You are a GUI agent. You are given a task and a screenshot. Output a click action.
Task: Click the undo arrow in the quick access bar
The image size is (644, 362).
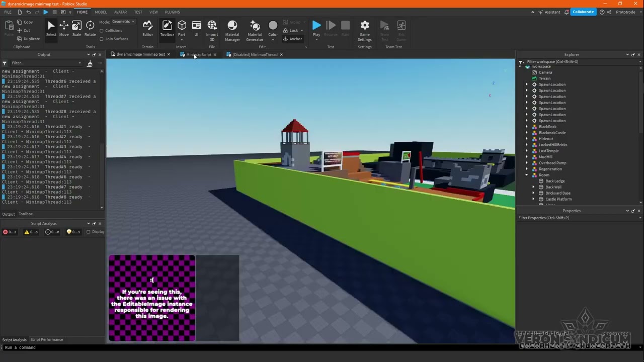point(28,12)
